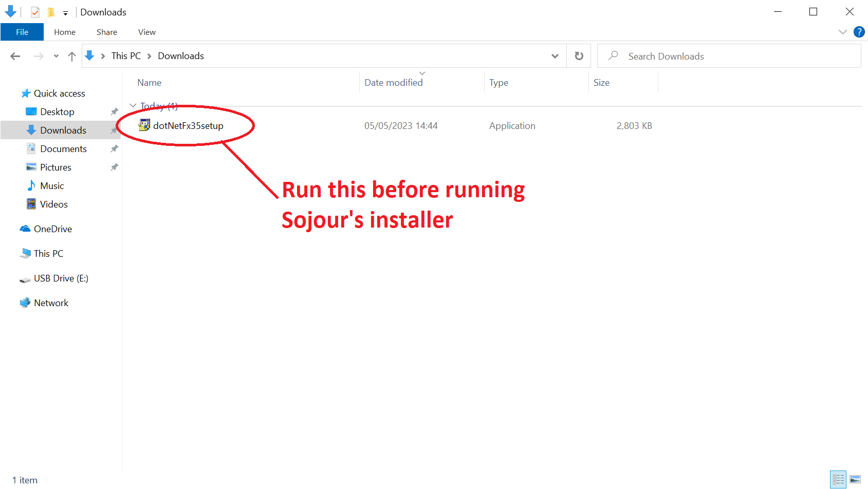868x489 pixels.
Task: Click the Refresh icon next to the address bar
Action: (x=578, y=55)
